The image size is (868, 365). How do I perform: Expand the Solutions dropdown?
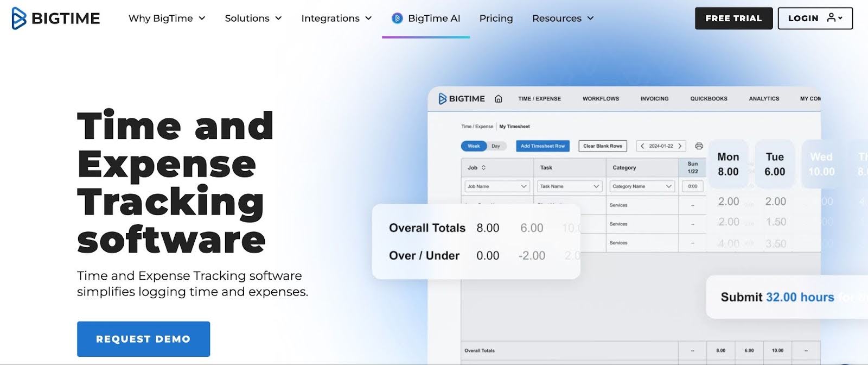tap(253, 18)
